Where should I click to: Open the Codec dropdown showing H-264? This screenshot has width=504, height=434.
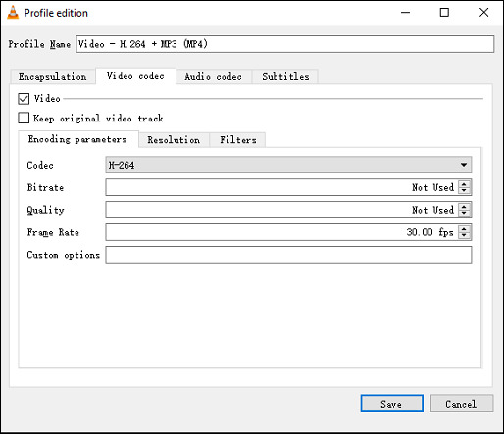point(288,165)
